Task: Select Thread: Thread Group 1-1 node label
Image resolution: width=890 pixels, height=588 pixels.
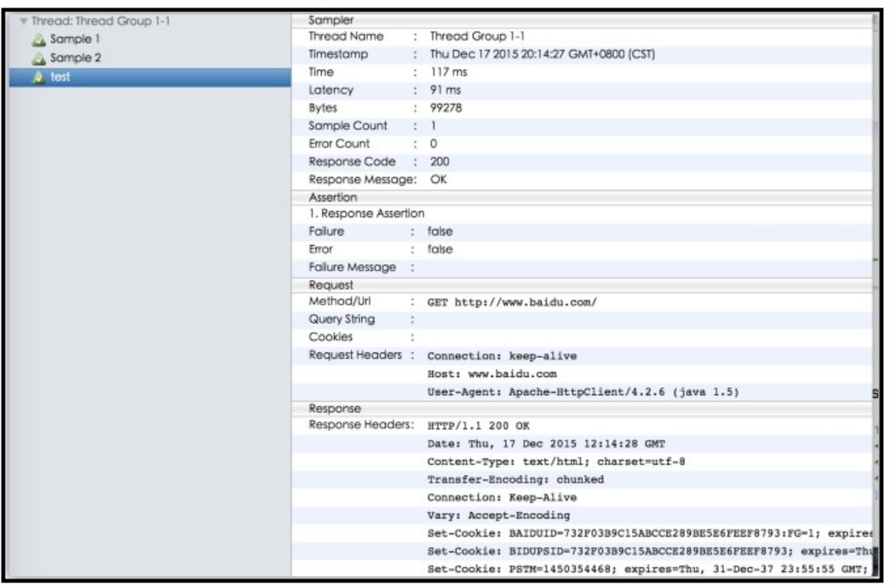Action: coord(100,21)
